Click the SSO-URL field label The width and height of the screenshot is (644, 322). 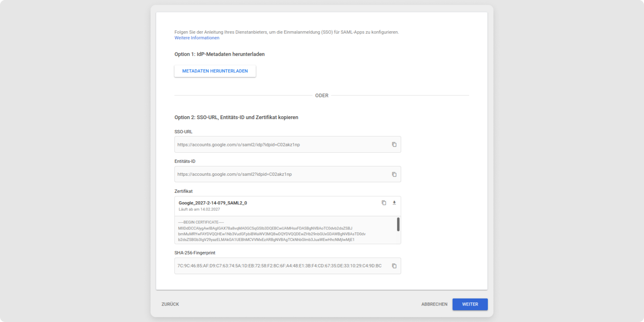pyautogui.click(x=183, y=132)
